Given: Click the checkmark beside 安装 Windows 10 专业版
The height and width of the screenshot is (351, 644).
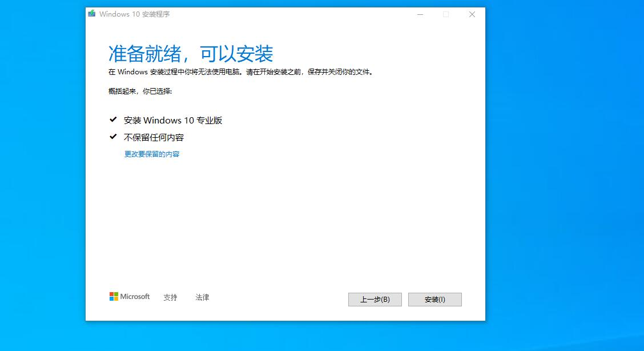Looking at the screenshot, I should pyautogui.click(x=112, y=120).
